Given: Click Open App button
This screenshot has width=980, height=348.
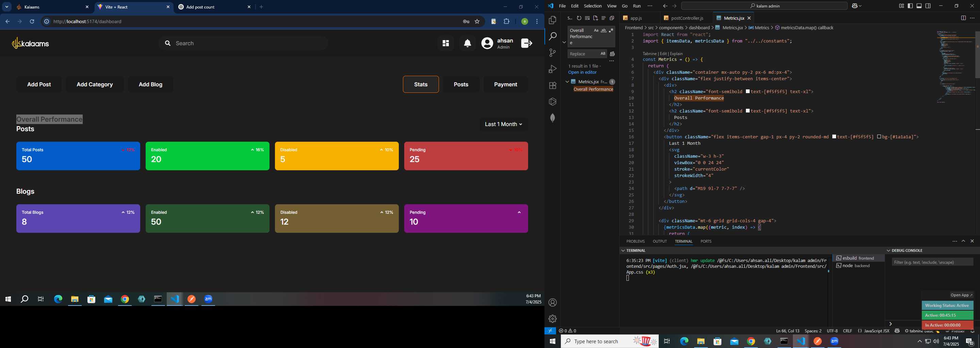Looking at the screenshot, I should (961, 295).
